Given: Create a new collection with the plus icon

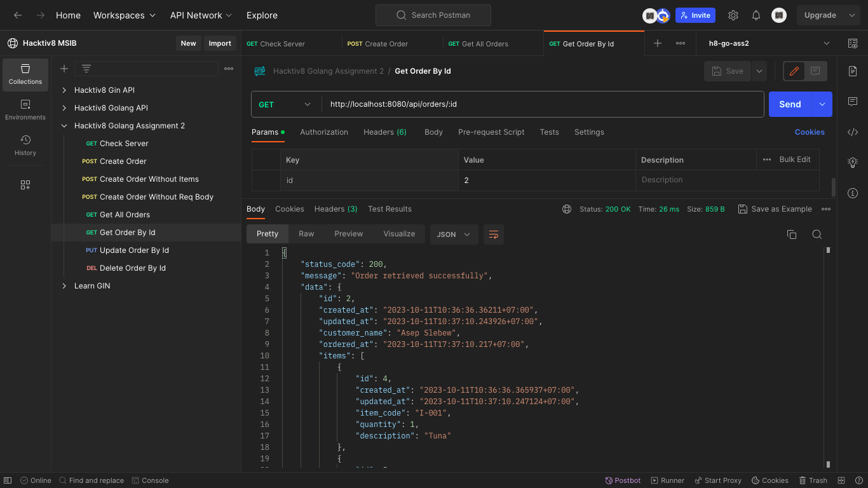Looking at the screenshot, I should (x=64, y=69).
